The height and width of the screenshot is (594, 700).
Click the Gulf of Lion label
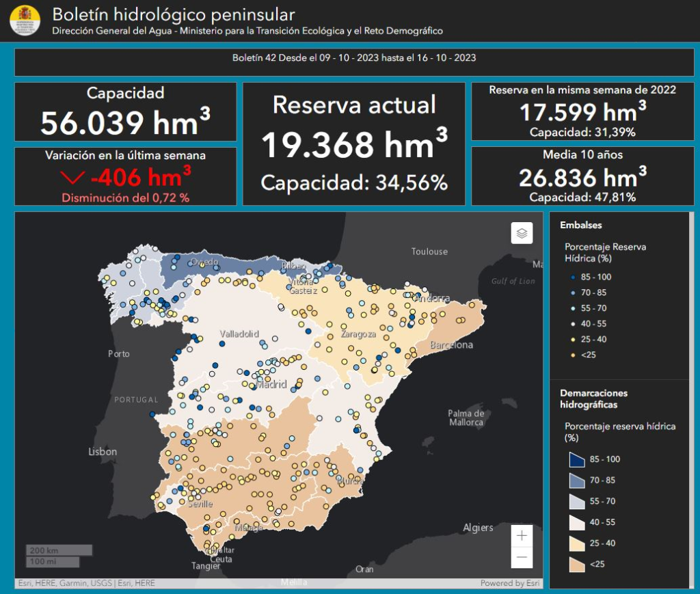(513, 281)
